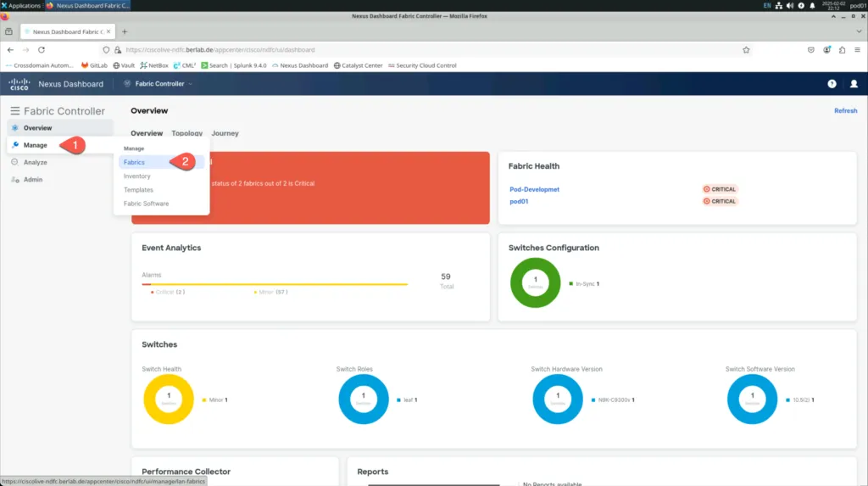Click the Analyze sidebar icon
The height and width of the screenshot is (486, 868).
(x=15, y=162)
